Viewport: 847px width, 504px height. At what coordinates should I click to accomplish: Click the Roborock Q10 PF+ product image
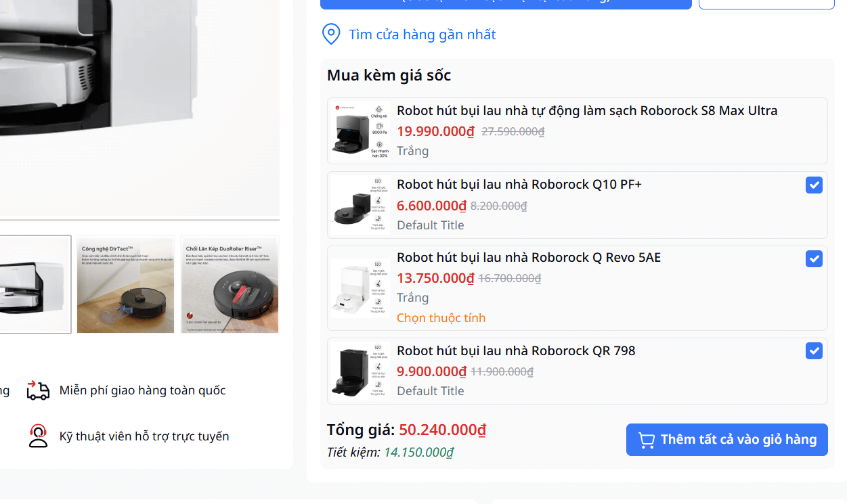358,204
